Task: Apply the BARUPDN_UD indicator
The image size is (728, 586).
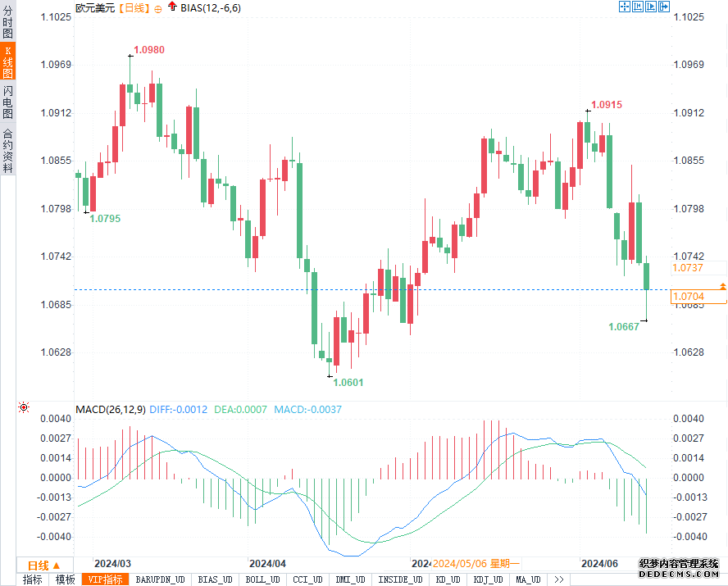Action: pos(160,579)
